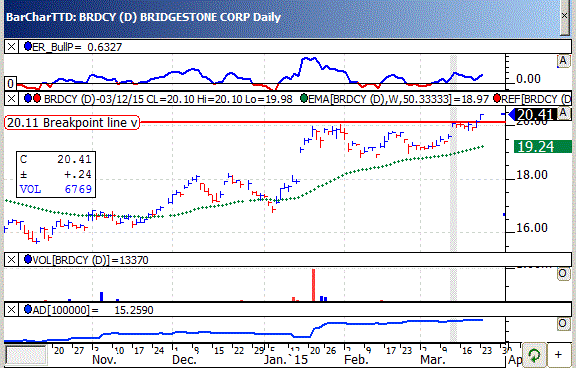Close the AD[100000] indicator pane

(11, 310)
